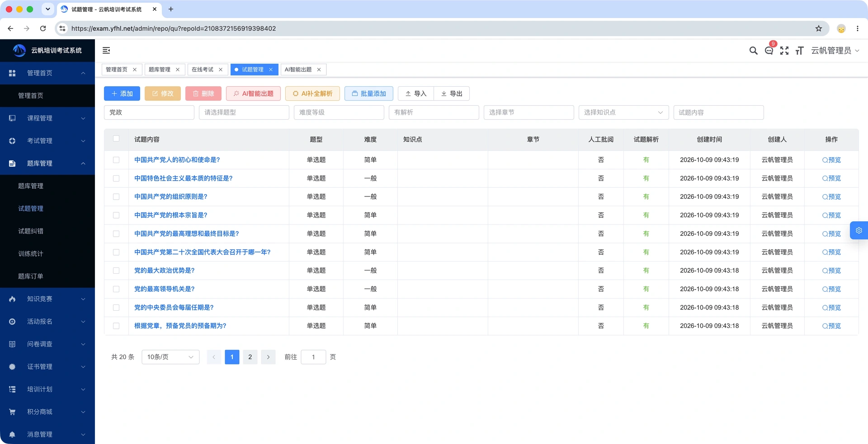Click the 消息管理 bell icon
Viewport: 868px width, 444px height.
tap(12, 435)
